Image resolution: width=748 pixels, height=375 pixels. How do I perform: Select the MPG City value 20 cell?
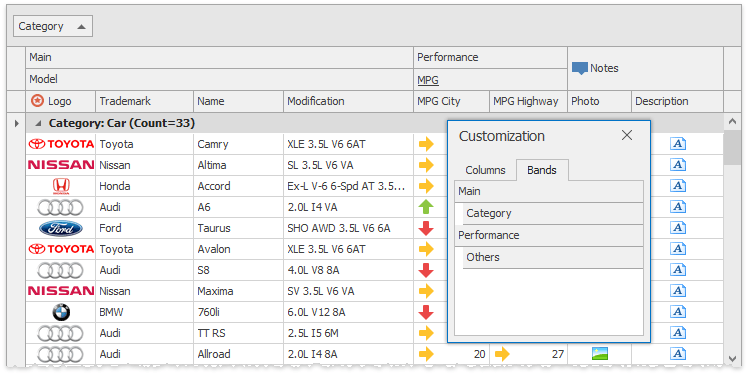451,354
